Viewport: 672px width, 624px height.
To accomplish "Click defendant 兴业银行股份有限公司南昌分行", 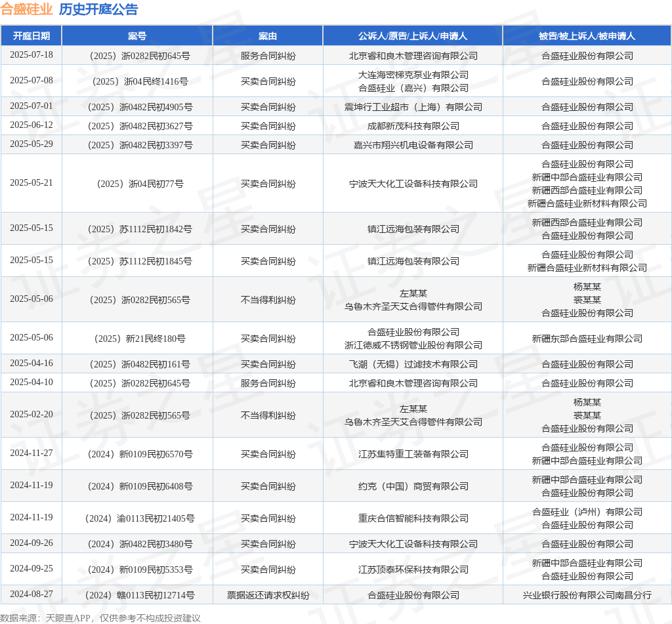I will coord(587,595).
